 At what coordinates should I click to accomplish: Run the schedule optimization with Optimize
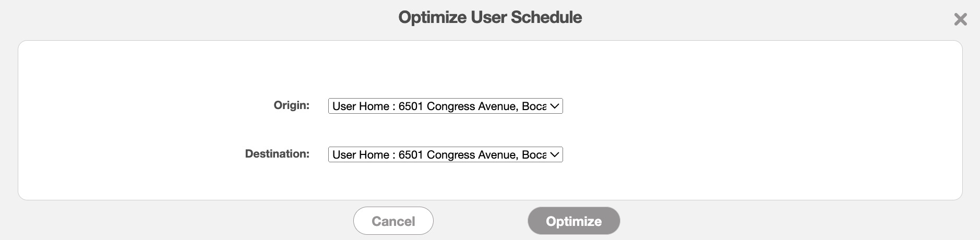point(573,221)
